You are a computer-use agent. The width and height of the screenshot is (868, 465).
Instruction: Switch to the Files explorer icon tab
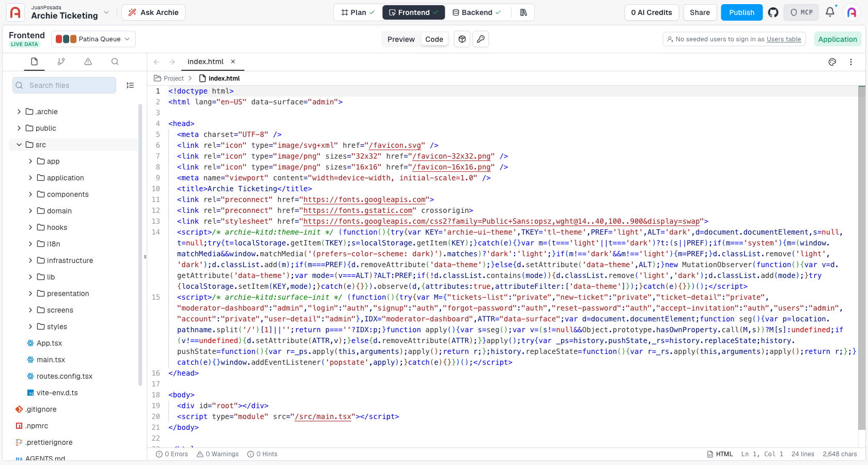click(35, 61)
